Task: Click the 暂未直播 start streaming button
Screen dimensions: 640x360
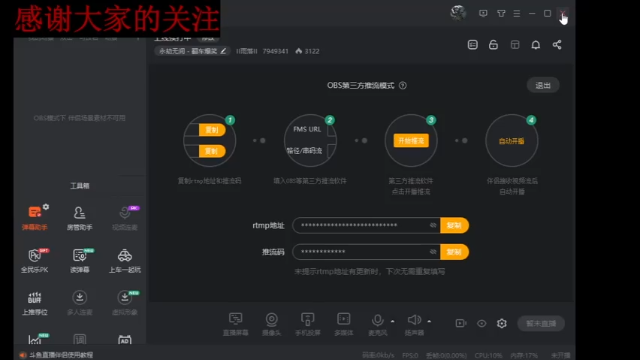Action: [541, 324]
